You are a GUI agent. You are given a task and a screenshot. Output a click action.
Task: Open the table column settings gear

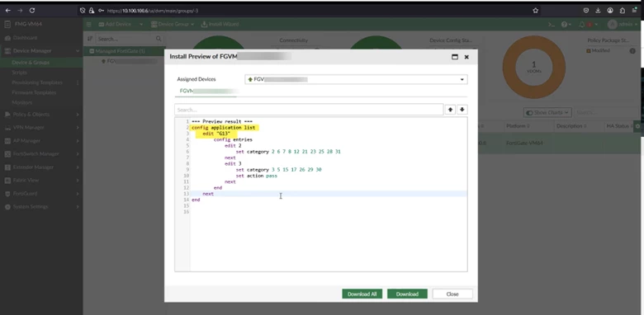point(638,126)
